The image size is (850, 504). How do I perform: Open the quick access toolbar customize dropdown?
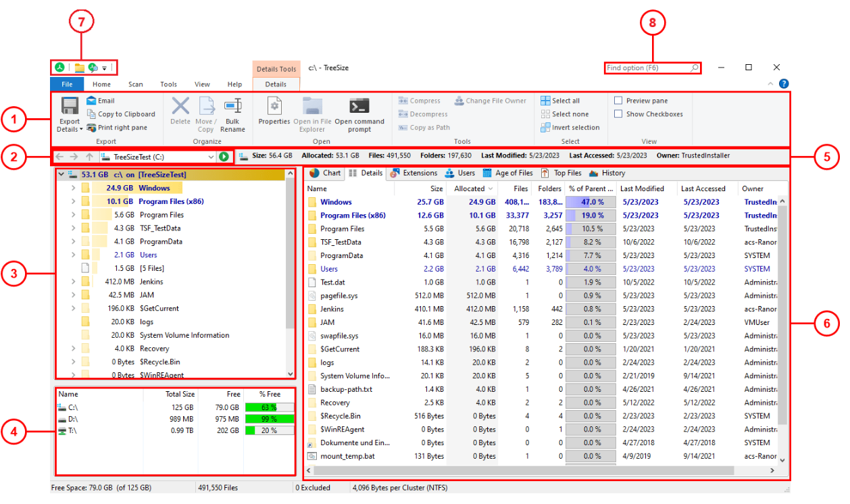click(x=105, y=68)
